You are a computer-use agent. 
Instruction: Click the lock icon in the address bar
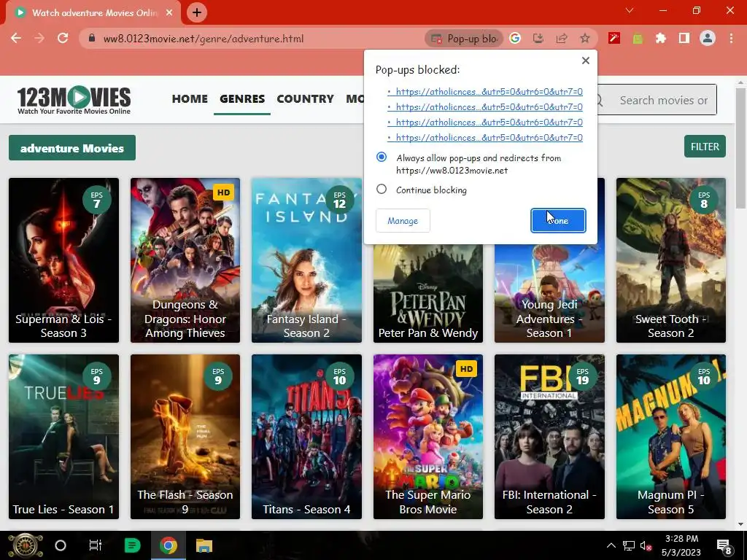pos(92,38)
